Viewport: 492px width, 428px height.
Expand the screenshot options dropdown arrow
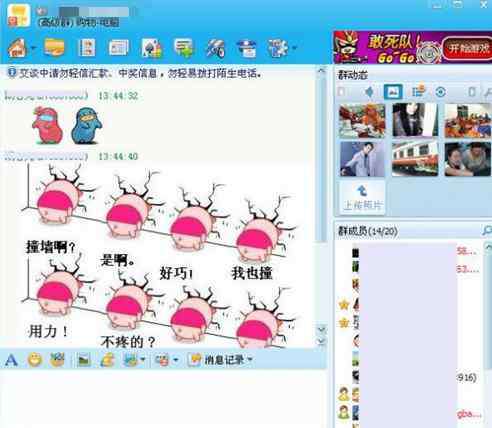pyautogui.click(x=176, y=360)
